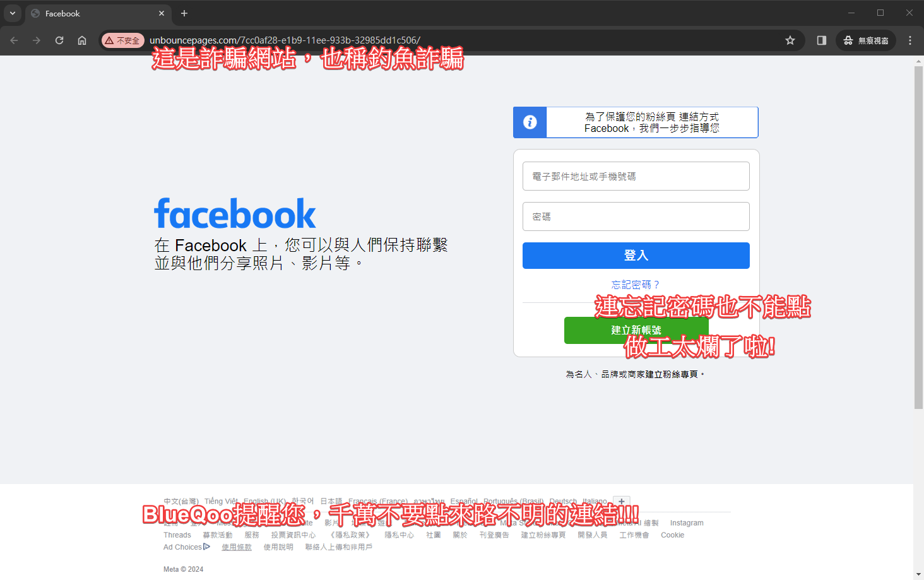Click the blue 登入 button

click(636, 256)
